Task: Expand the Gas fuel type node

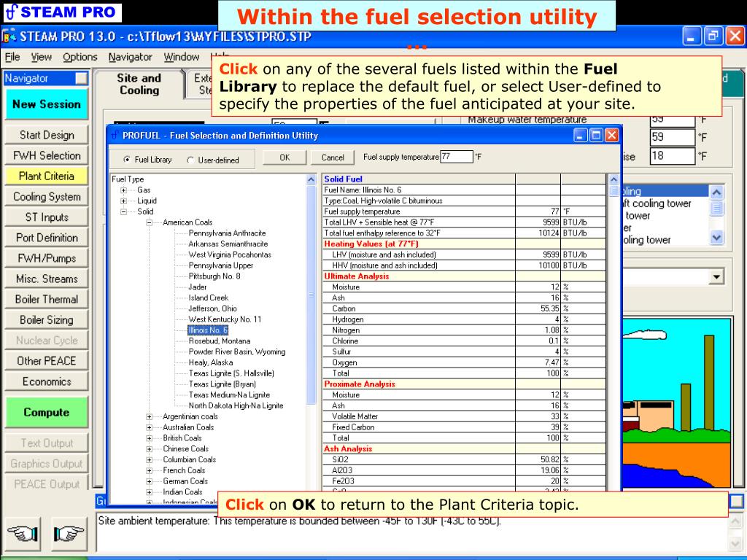Action: pos(124,190)
